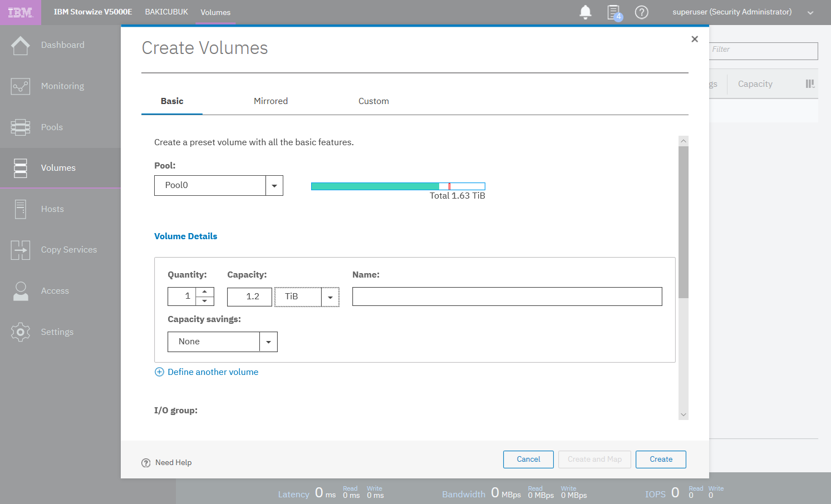The height and width of the screenshot is (504, 831).
Task: Expand the superuser account menu chevron
Action: [x=810, y=13]
